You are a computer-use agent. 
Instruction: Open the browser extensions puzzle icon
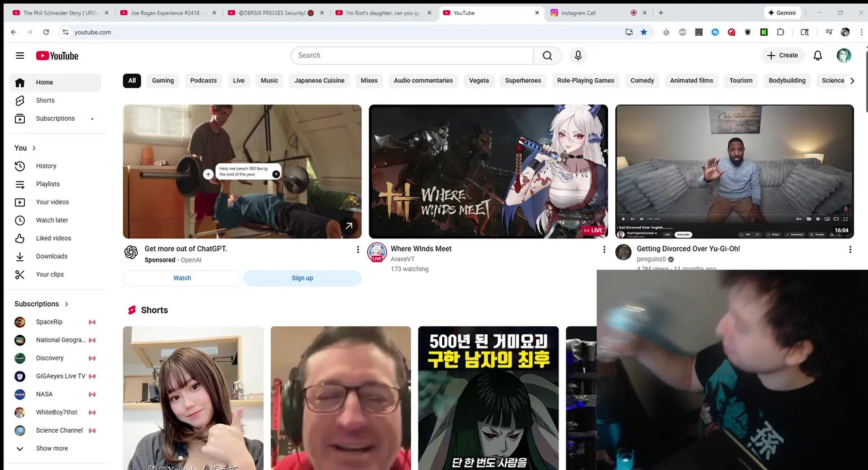[x=780, y=32]
